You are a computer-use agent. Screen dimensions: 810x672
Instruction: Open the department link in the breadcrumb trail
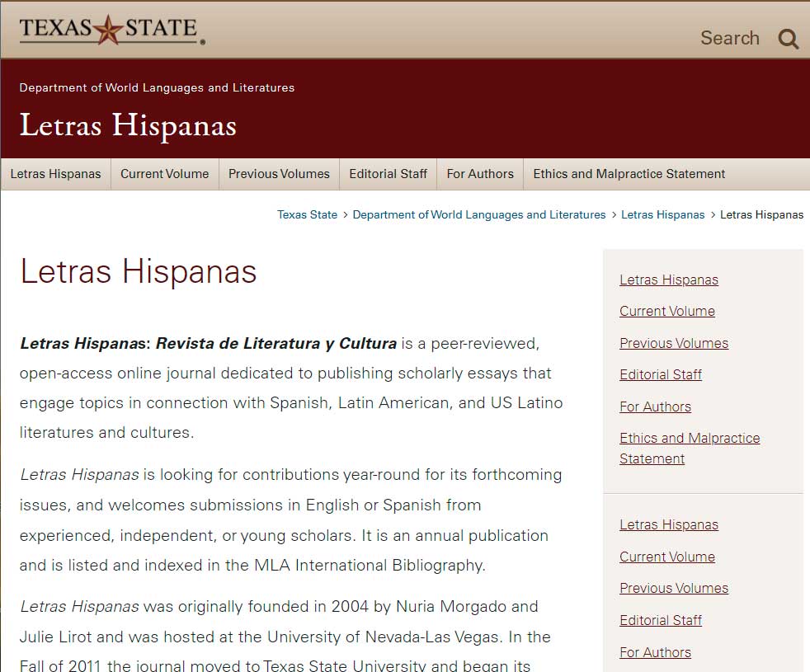[x=479, y=215]
